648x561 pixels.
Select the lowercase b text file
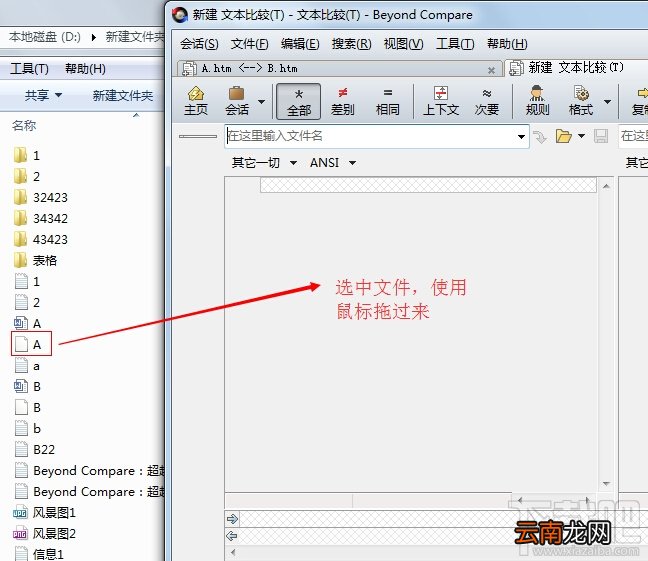(x=28, y=428)
